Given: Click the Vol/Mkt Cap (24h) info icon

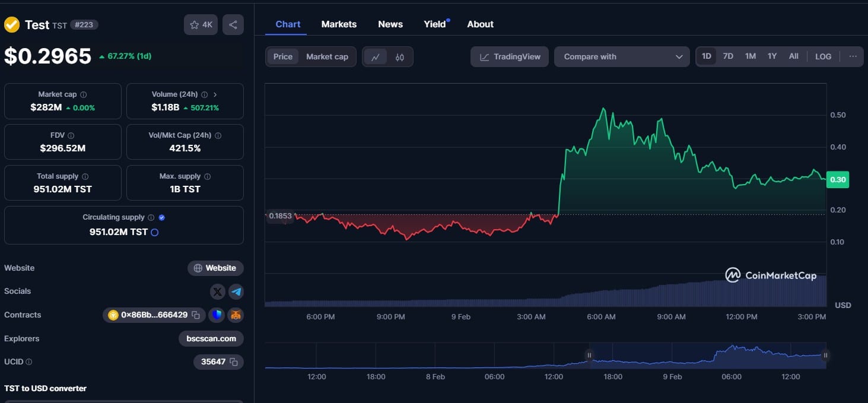Looking at the screenshot, I should click(218, 135).
